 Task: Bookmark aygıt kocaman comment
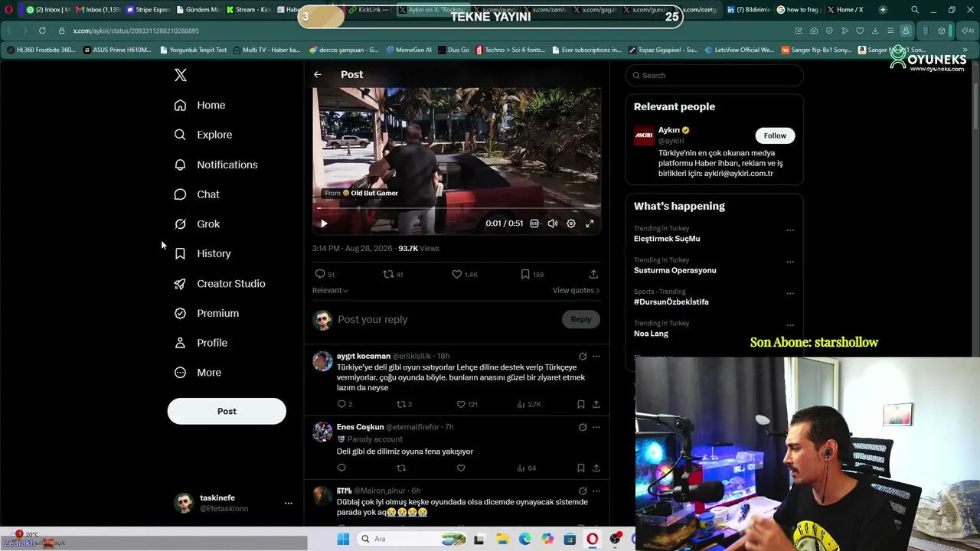pos(581,404)
